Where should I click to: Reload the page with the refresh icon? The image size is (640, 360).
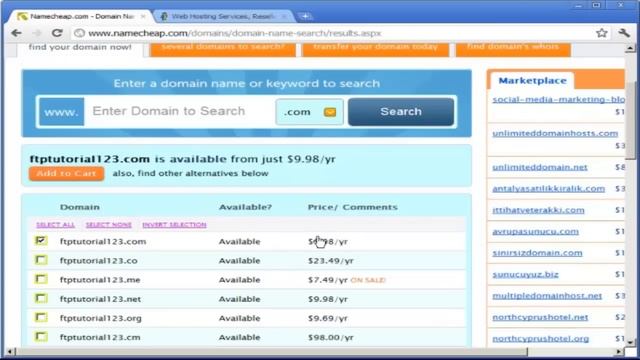pos(57,33)
